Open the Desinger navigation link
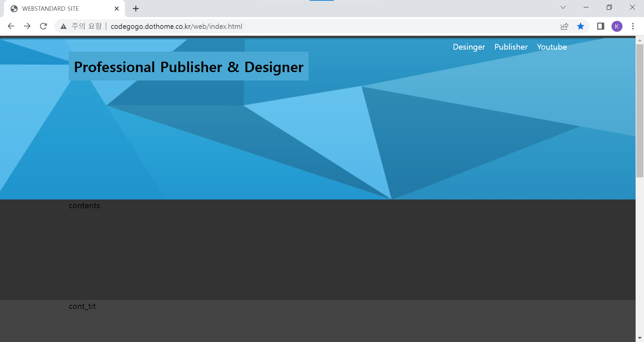 tap(469, 47)
